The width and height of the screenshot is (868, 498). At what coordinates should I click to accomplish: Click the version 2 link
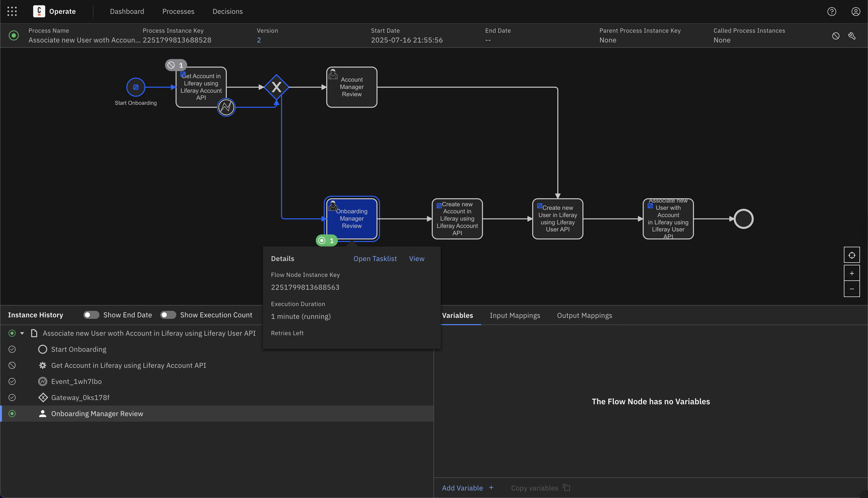(x=259, y=40)
